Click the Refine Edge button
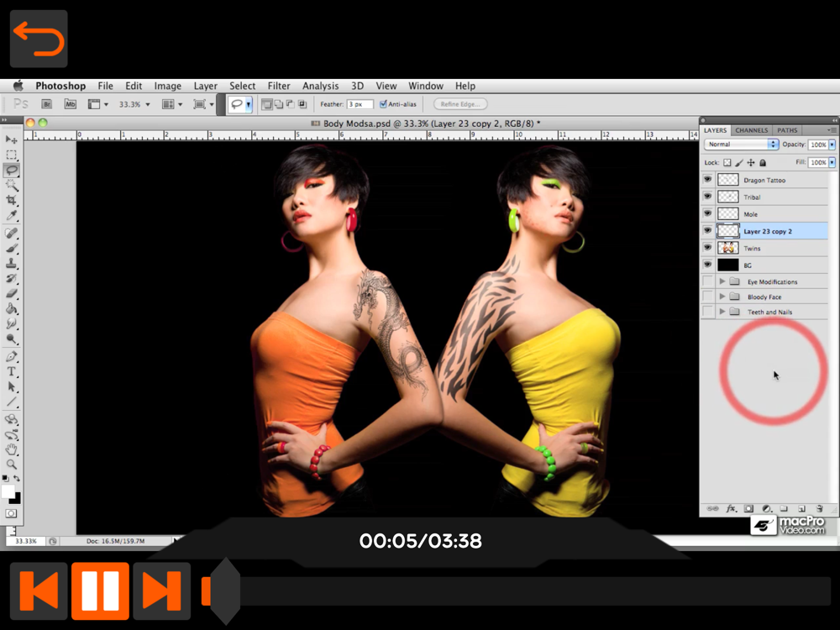This screenshot has height=630, width=840. [460, 104]
